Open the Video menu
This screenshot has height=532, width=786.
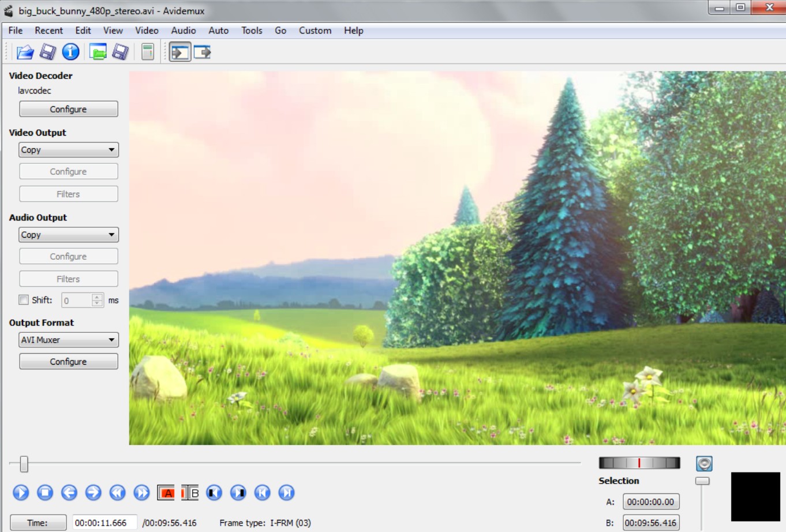point(147,31)
